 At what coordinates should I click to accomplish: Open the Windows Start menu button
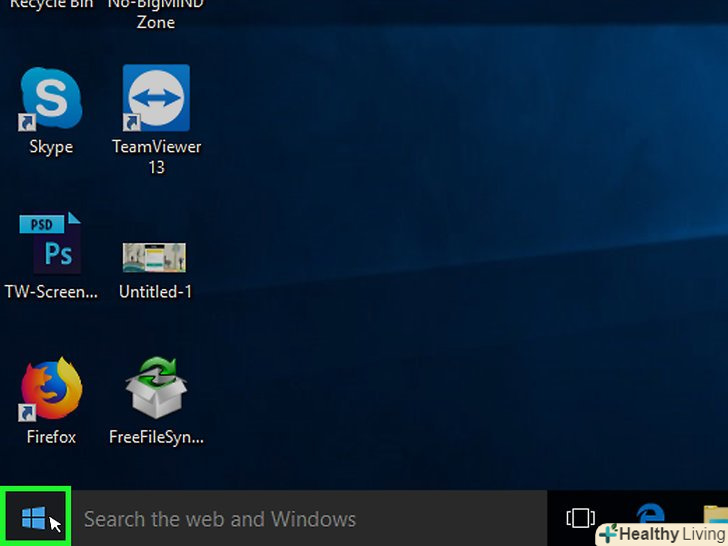[35, 517]
